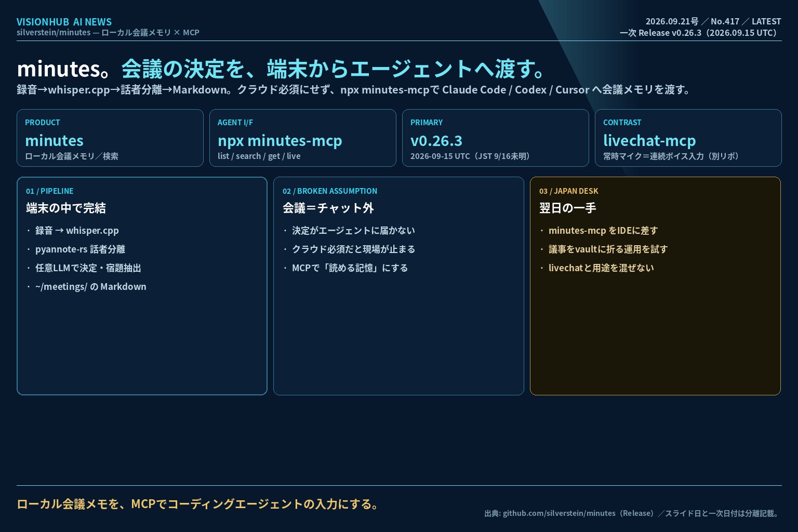Click '常時マイク=連続ボイス入力 (別リポ)' caption
This screenshot has height=532, width=798.
pos(673,156)
